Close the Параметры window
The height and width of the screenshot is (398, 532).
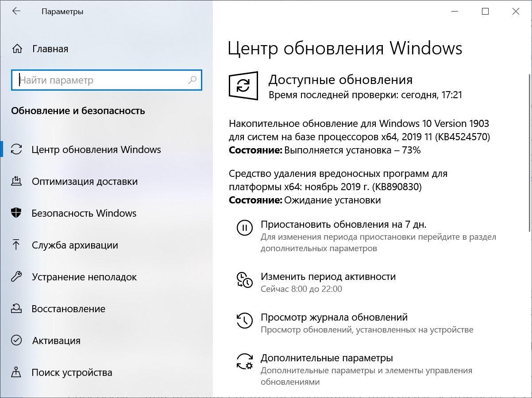click(516, 11)
